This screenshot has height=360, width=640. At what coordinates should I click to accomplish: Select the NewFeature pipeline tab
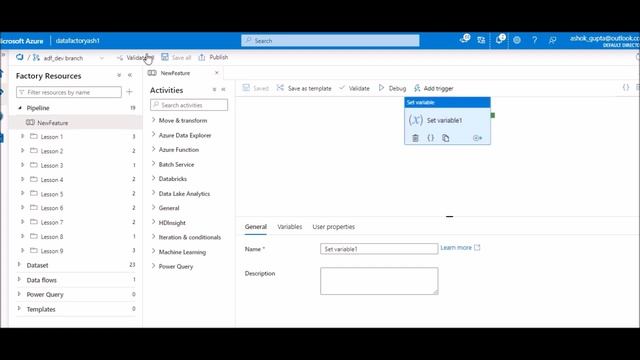click(x=175, y=73)
